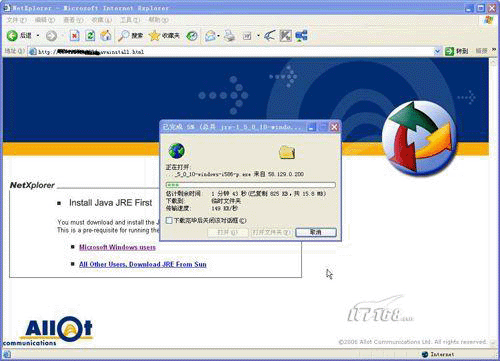Open the Tools menu in menu bar
This screenshot has width=500, height=361.
coord(130,20)
